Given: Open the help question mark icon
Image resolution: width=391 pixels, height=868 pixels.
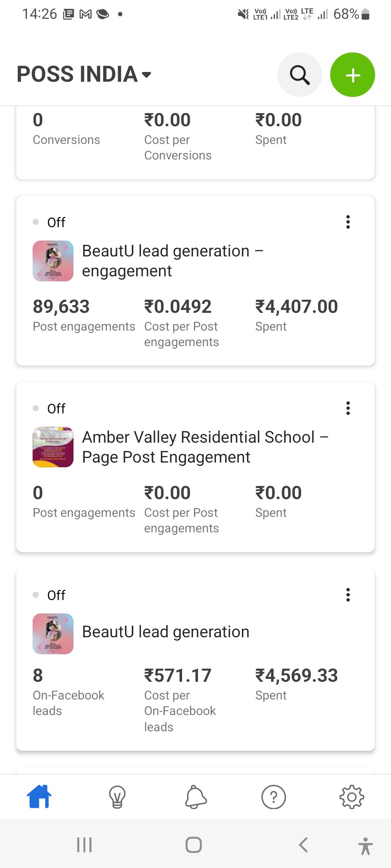Looking at the screenshot, I should [x=274, y=796].
